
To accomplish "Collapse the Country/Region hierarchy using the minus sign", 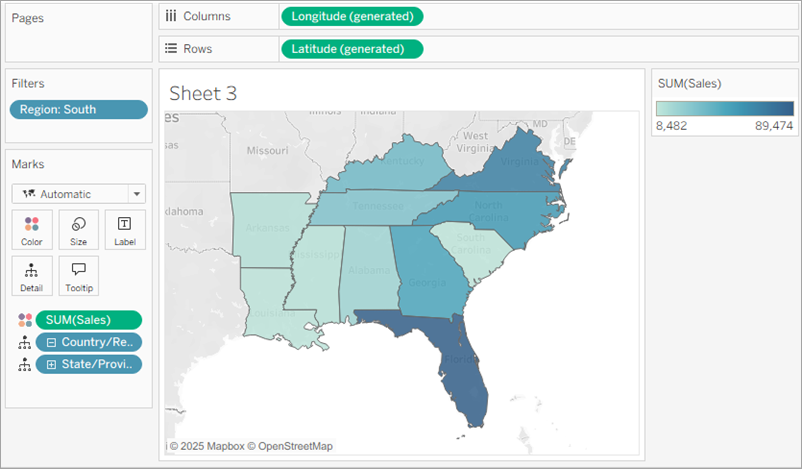I will click(x=50, y=342).
